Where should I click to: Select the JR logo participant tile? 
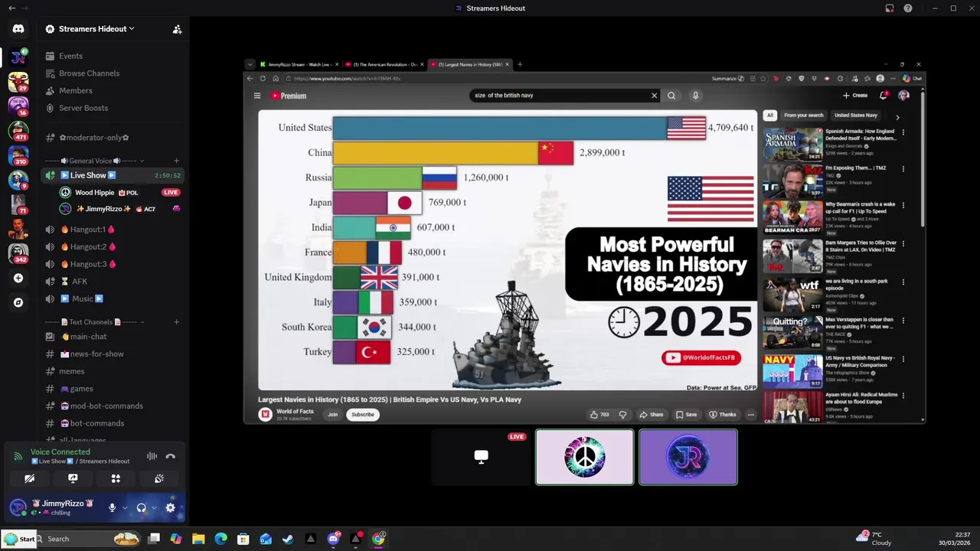tap(688, 457)
